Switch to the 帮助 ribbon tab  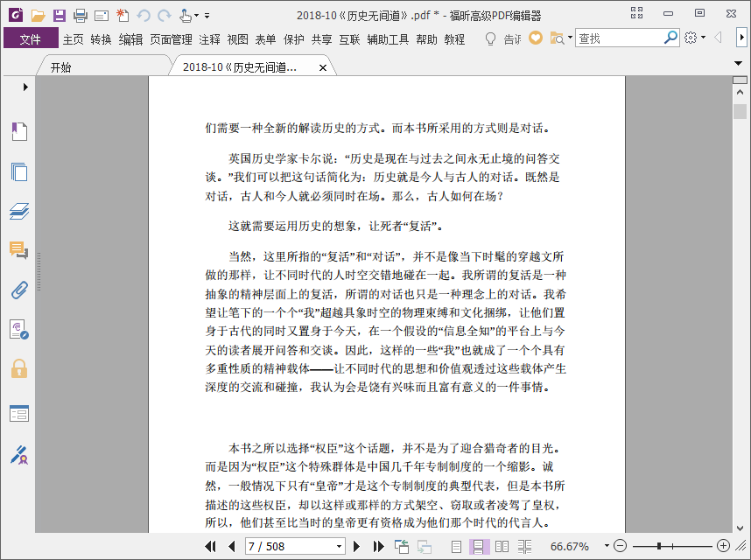point(426,39)
